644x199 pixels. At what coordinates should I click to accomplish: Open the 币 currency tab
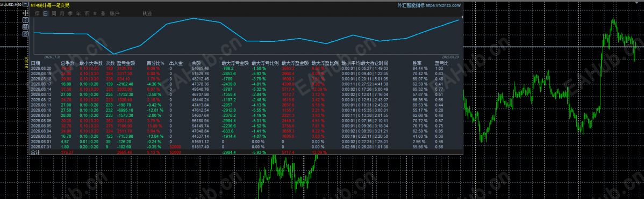pyautogui.click(x=87, y=13)
